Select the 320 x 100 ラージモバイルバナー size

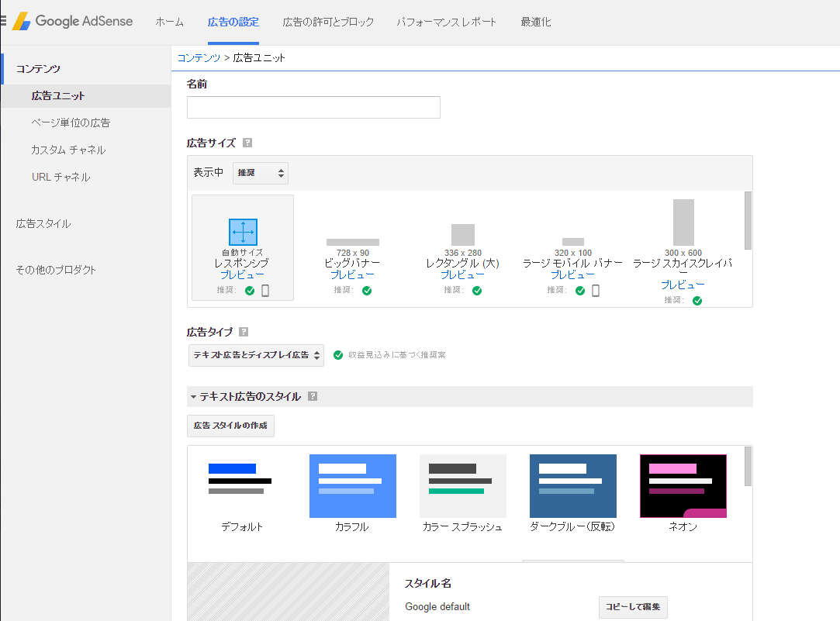pyautogui.click(x=572, y=242)
